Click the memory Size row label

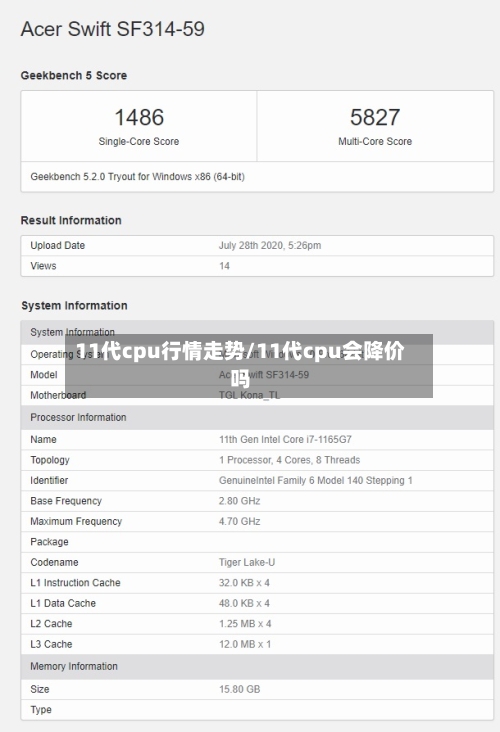40,690
